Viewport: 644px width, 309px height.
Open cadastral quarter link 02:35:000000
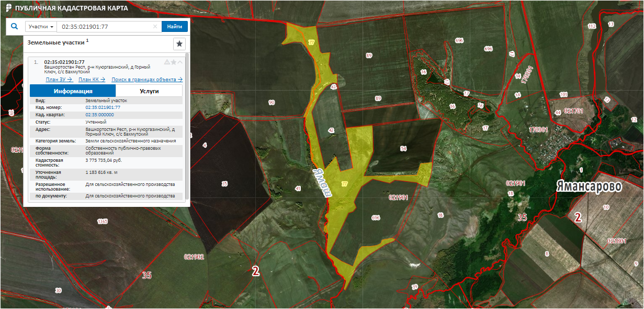pyautogui.click(x=99, y=114)
